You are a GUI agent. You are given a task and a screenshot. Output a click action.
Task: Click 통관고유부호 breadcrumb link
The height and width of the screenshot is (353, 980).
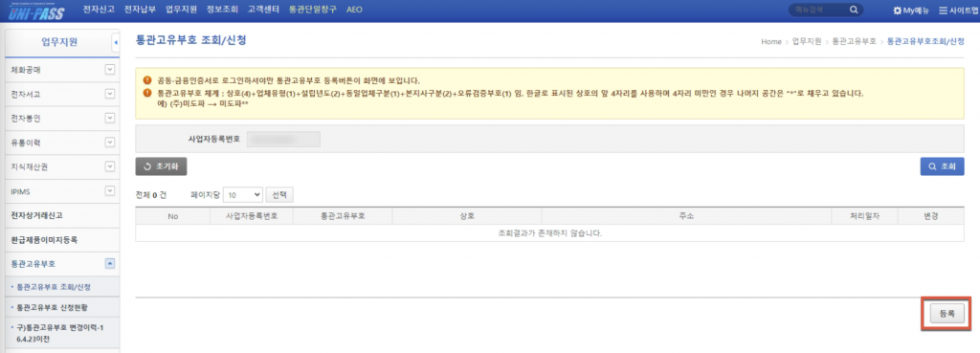[854, 42]
